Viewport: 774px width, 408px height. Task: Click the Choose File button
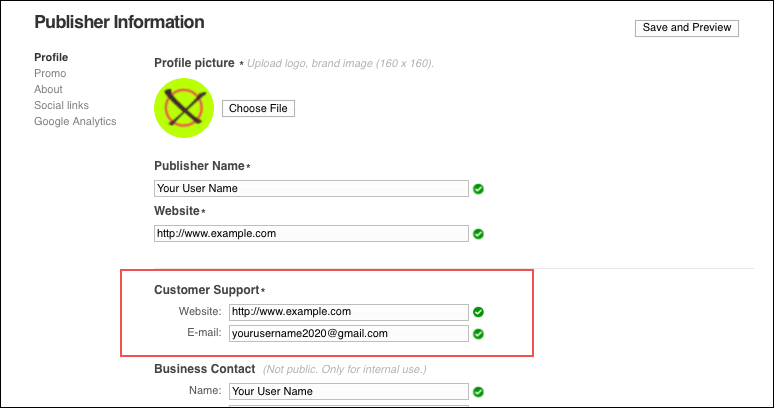coord(258,108)
